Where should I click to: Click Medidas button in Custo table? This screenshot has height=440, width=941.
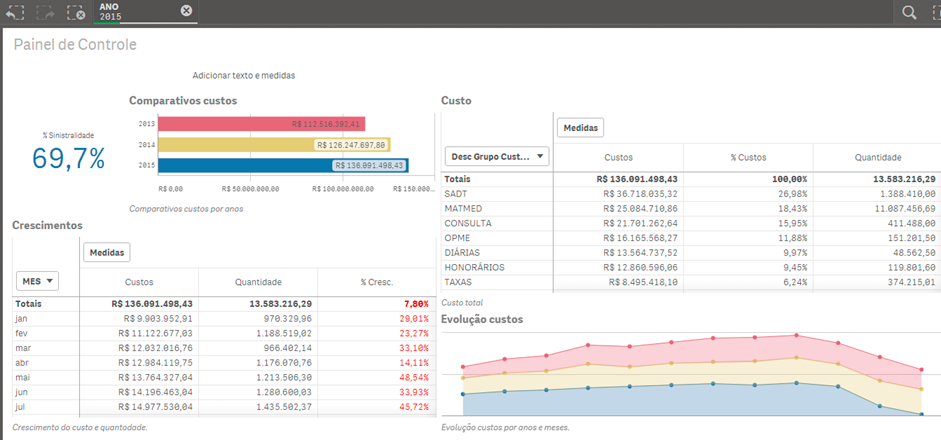tap(581, 128)
